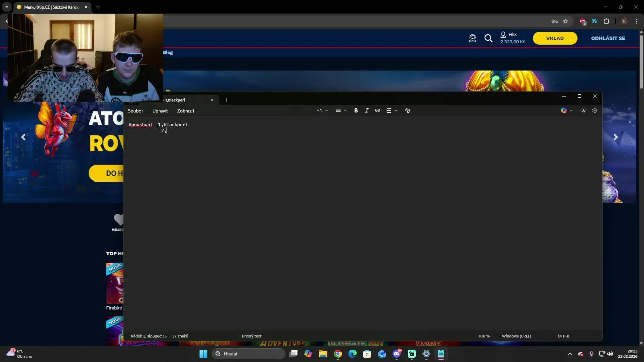Expand the list style dropdown arrow in Notepad
This screenshot has height=362, width=644.
[345, 110]
